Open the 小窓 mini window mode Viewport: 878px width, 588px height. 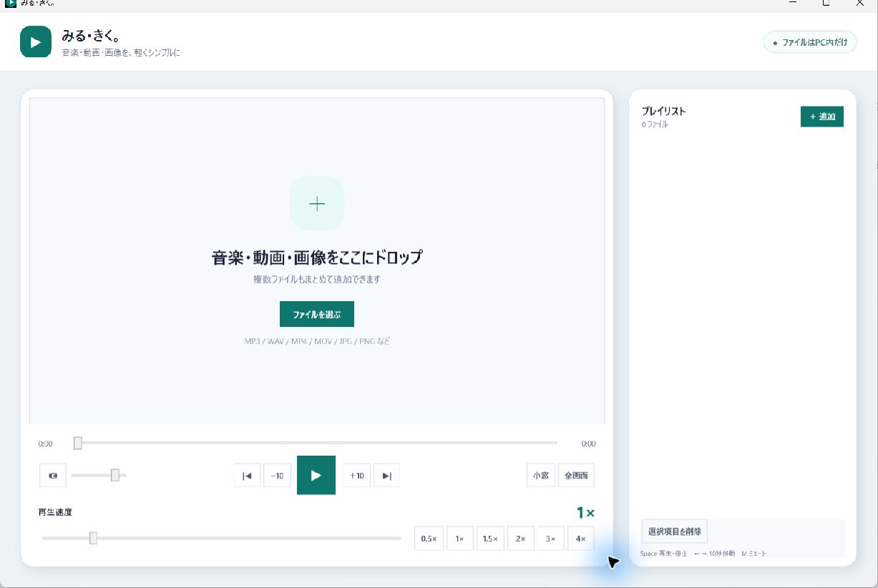[540, 476]
